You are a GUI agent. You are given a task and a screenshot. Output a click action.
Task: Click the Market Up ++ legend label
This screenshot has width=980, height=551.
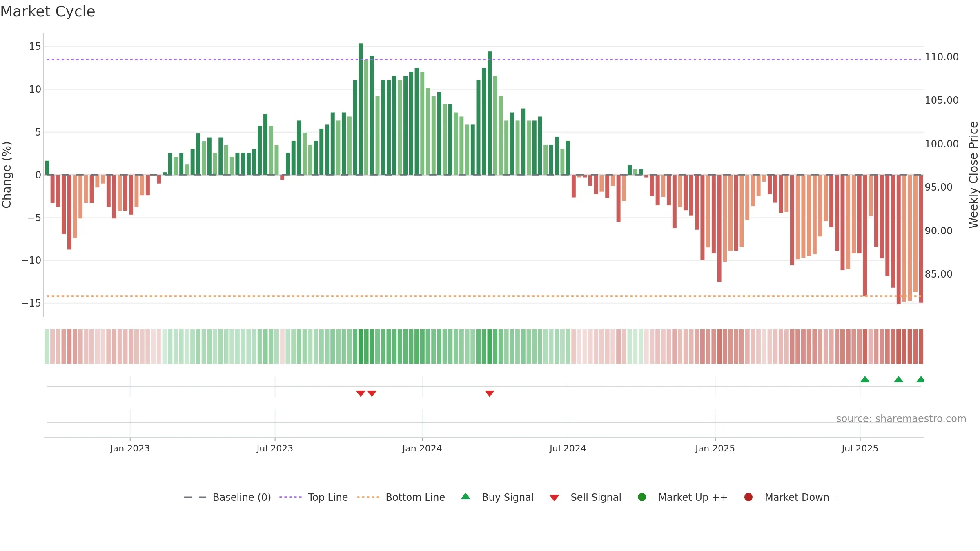(x=693, y=497)
